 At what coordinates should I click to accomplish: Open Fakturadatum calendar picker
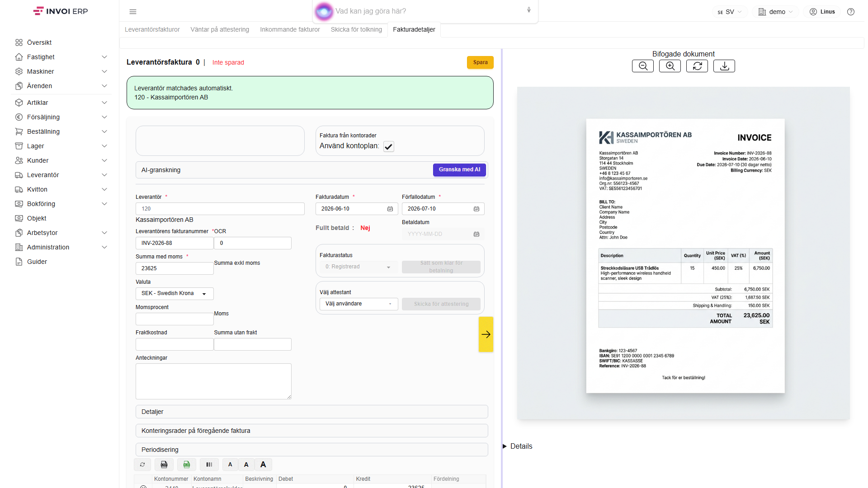(x=390, y=209)
